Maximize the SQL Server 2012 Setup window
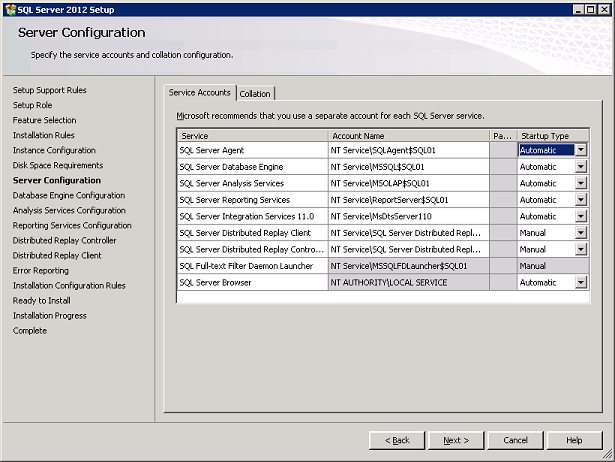Screen dimensions: 615x462 (591, 10)
